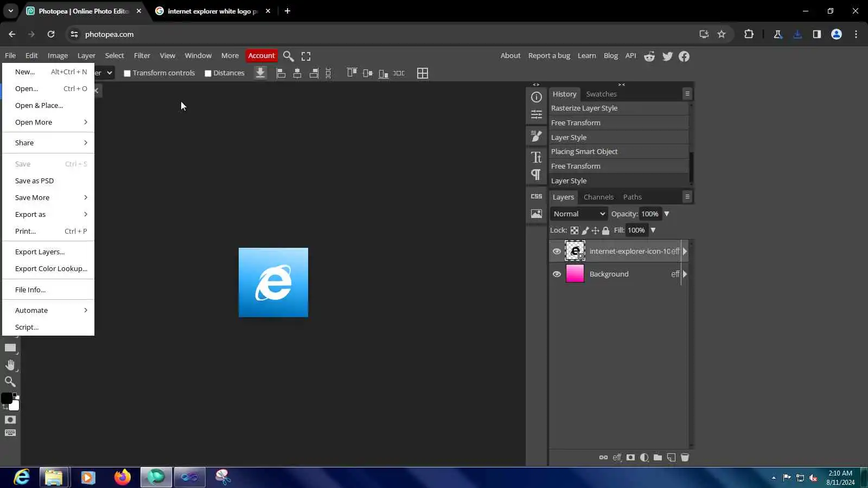Click the align horizontal centers icon
This screenshot has width=868, height=488.
pos(297,73)
